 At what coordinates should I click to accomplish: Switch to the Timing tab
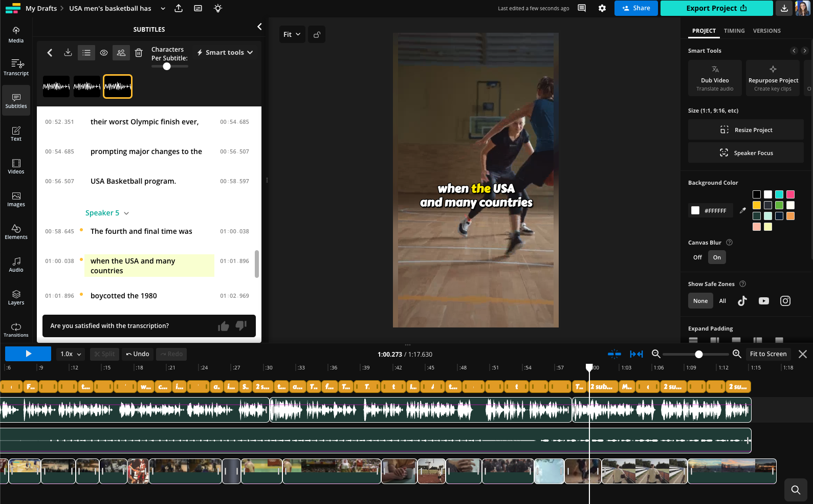734,31
